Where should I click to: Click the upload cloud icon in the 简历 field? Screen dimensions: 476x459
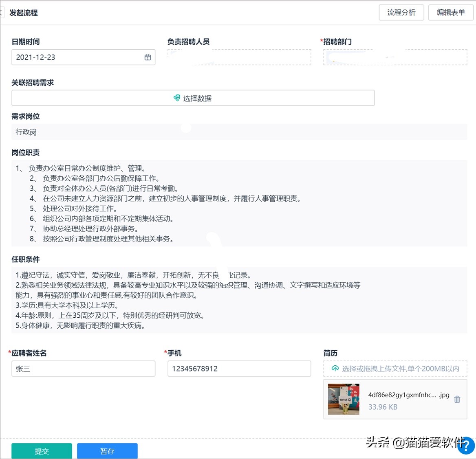(x=335, y=369)
